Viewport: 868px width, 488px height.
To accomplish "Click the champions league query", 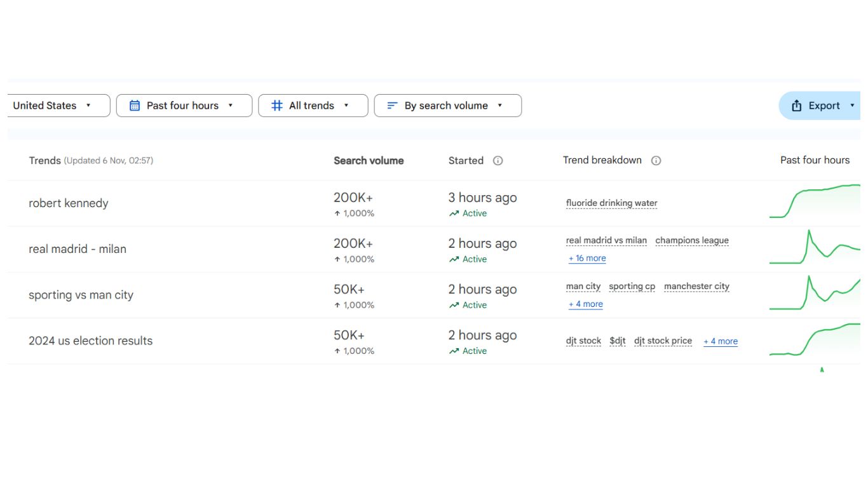I will [x=692, y=241].
